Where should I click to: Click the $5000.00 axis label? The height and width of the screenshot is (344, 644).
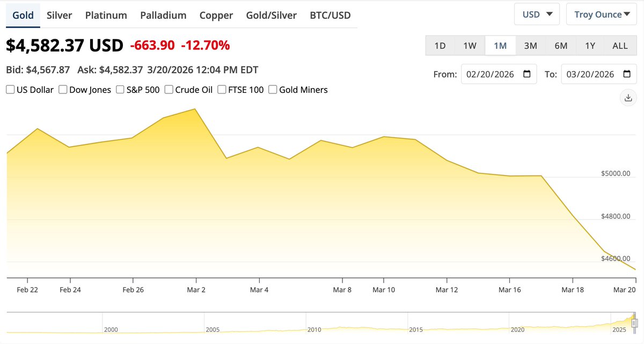[616, 173]
